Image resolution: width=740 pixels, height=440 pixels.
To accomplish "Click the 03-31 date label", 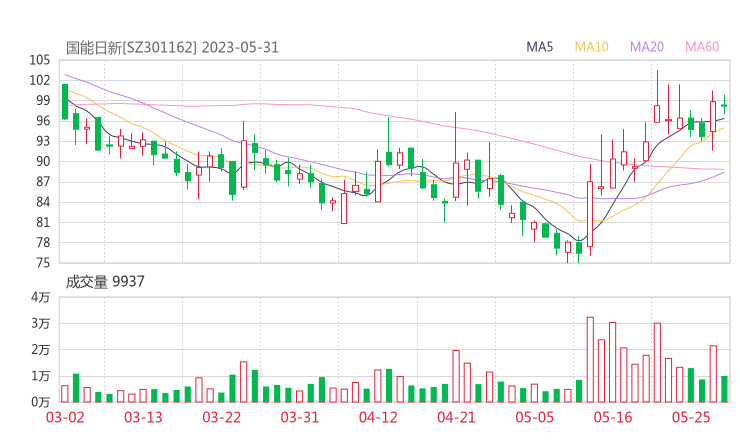I will point(300,417).
